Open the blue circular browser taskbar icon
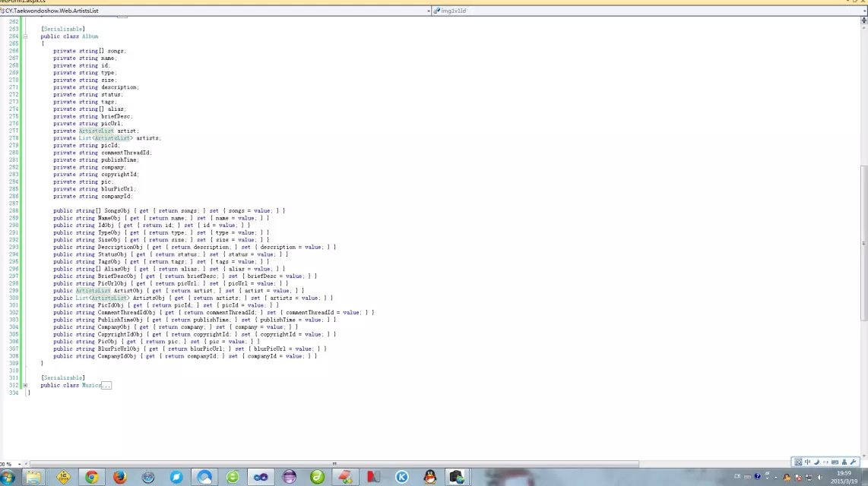868x486 pixels. coord(176,477)
